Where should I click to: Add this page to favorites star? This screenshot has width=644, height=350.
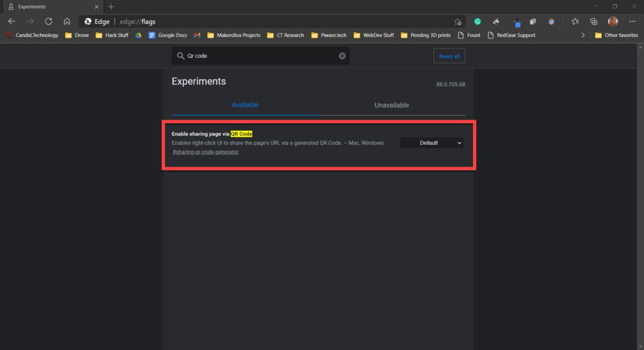click(458, 21)
